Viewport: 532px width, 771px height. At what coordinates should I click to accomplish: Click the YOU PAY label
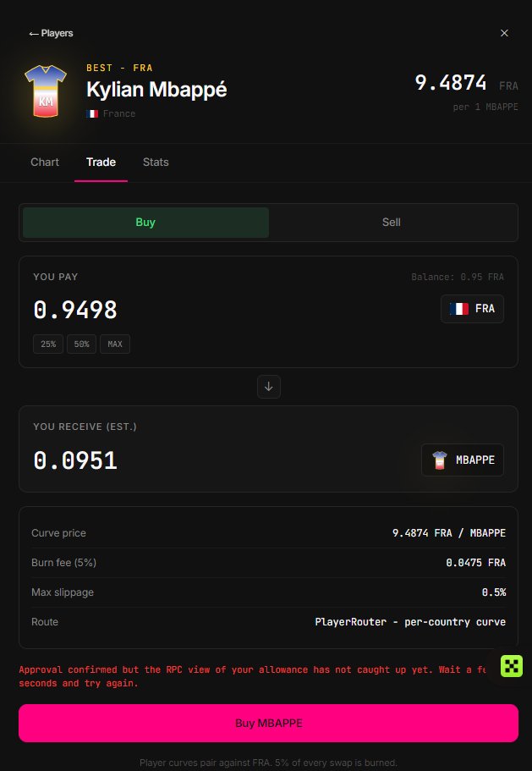[x=56, y=277]
